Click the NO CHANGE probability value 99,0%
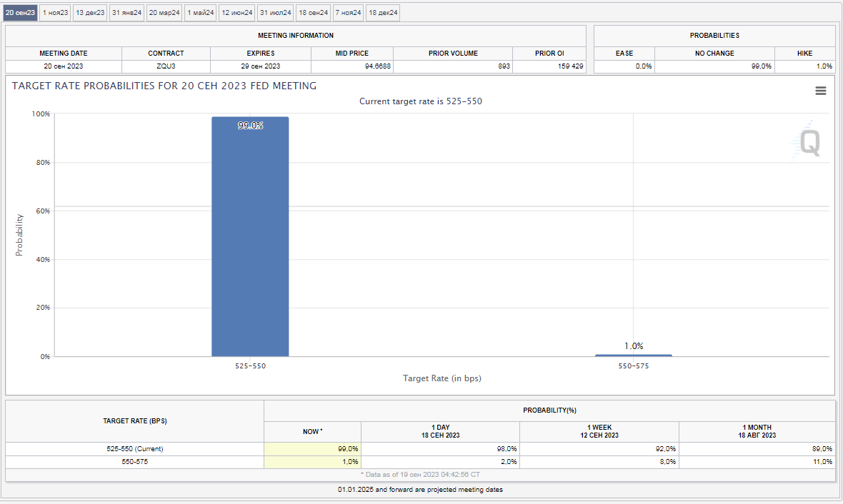 point(762,66)
